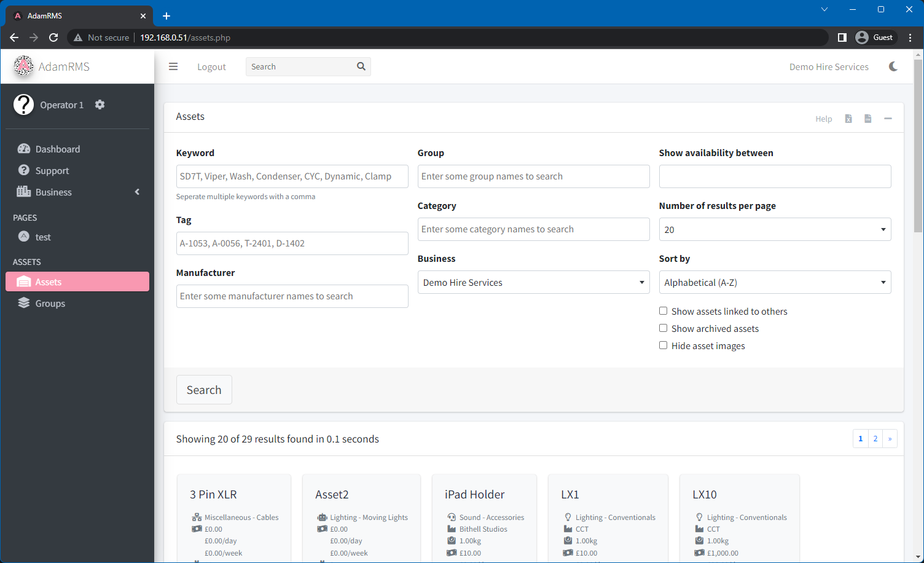
Task: Open the Help link in the Assets panel
Action: [x=824, y=118]
